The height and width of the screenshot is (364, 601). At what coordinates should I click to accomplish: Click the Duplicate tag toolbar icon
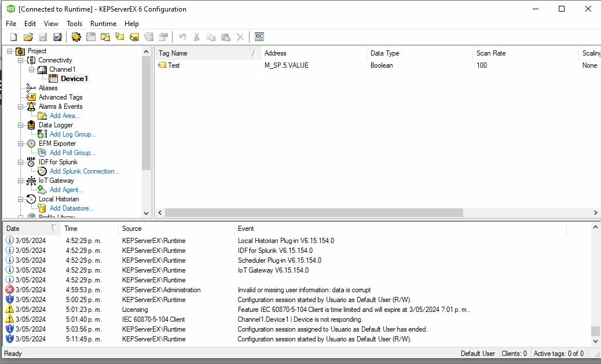(149, 37)
